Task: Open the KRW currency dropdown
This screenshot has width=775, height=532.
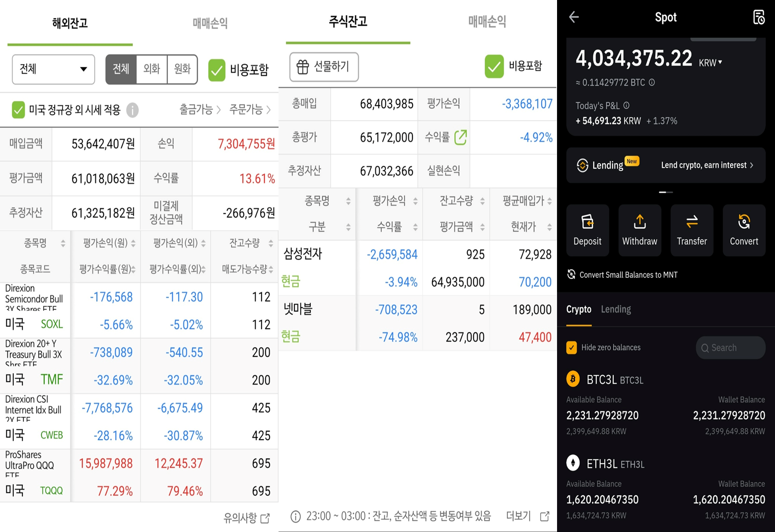Action: [710, 63]
